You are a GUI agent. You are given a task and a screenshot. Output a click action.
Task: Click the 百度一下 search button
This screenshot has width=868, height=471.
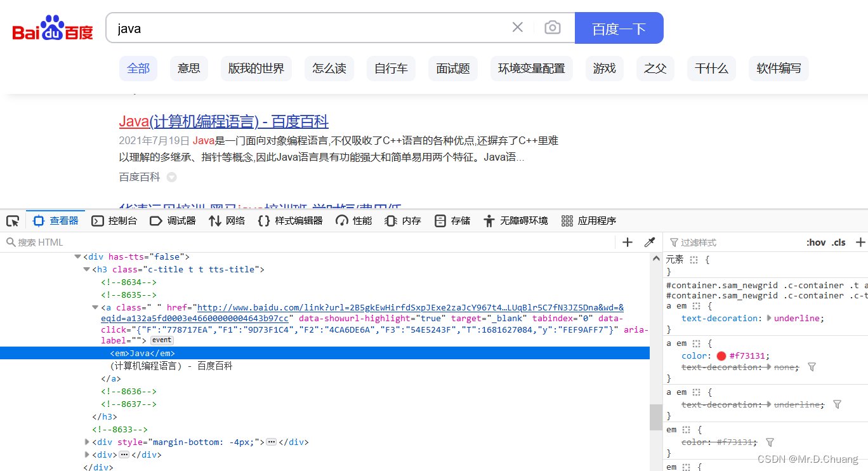619,28
